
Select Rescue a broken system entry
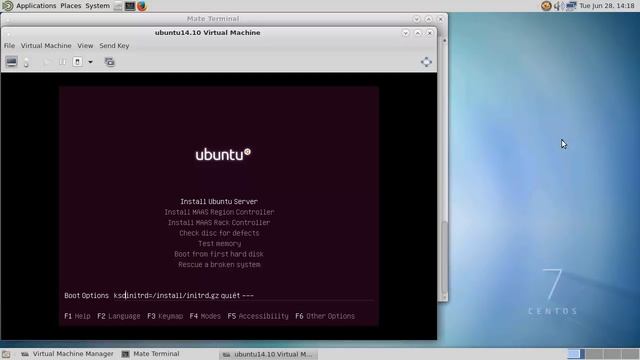pyautogui.click(x=219, y=265)
